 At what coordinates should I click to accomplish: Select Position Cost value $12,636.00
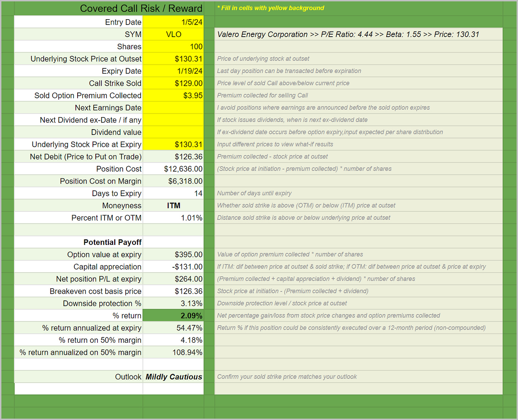(x=173, y=169)
